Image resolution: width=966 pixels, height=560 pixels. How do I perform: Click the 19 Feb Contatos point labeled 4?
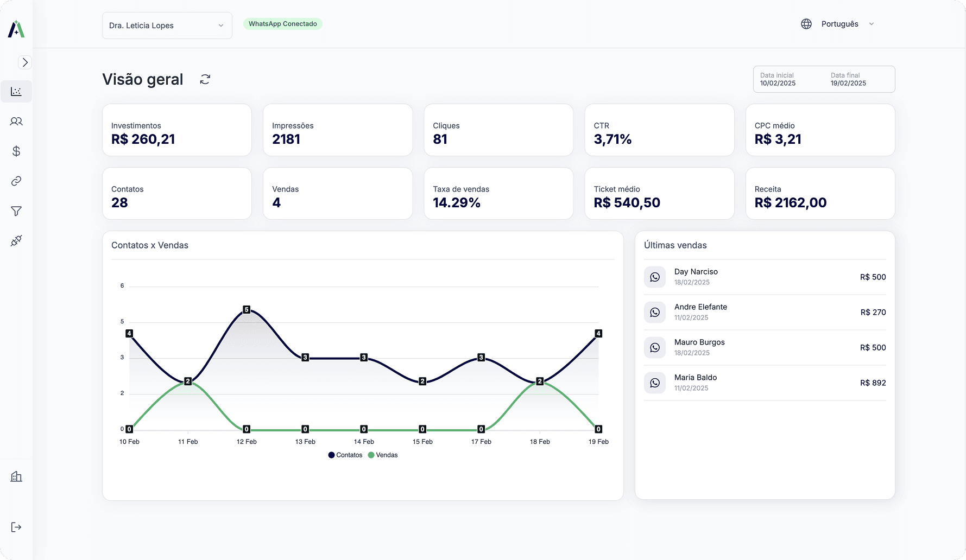tap(598, 334)
